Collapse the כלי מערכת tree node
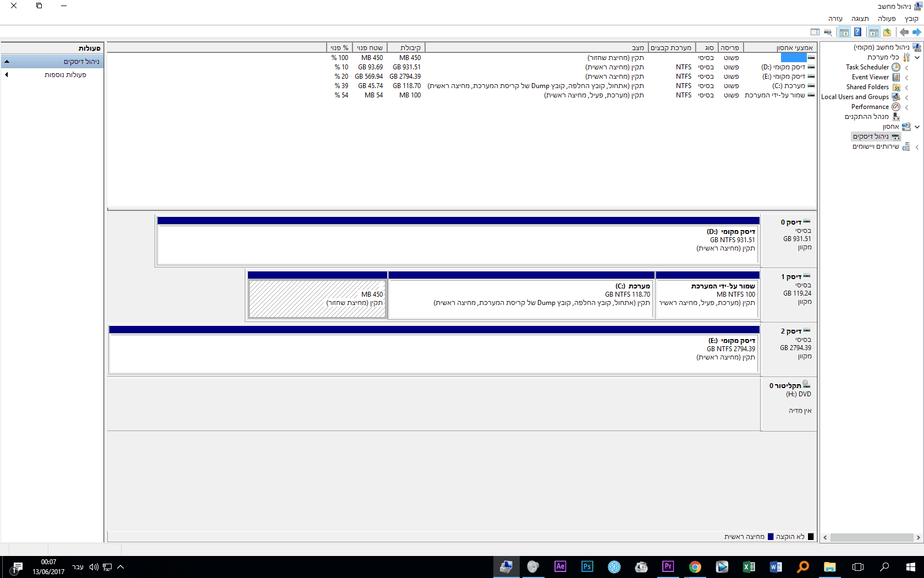The image size is (924, 578). coord(917,57)
